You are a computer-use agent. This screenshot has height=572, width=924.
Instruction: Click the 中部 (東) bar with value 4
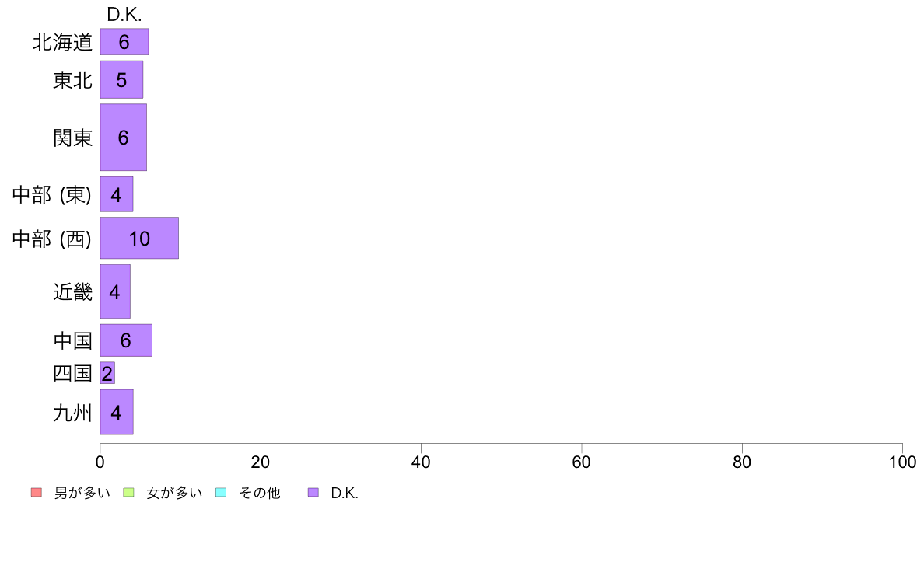[117, 194]
